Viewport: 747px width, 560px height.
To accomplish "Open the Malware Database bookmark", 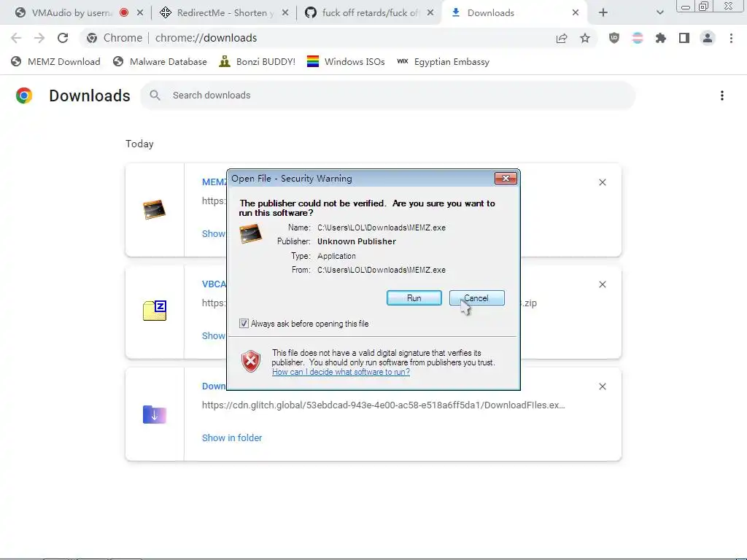I will click(x=160, y=62).
